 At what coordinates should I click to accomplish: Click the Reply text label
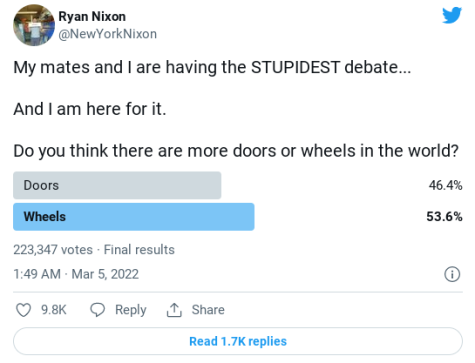click(x=131, y=310)
